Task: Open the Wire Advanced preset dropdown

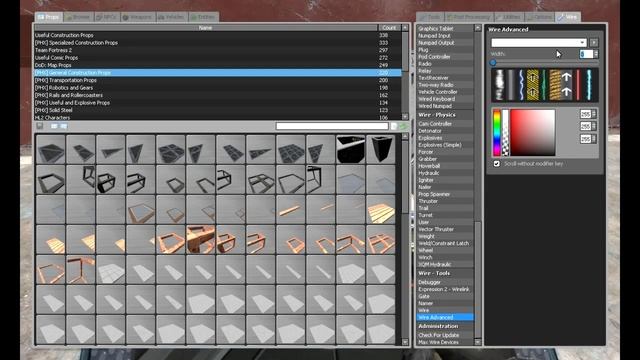Action: [539, 42]
